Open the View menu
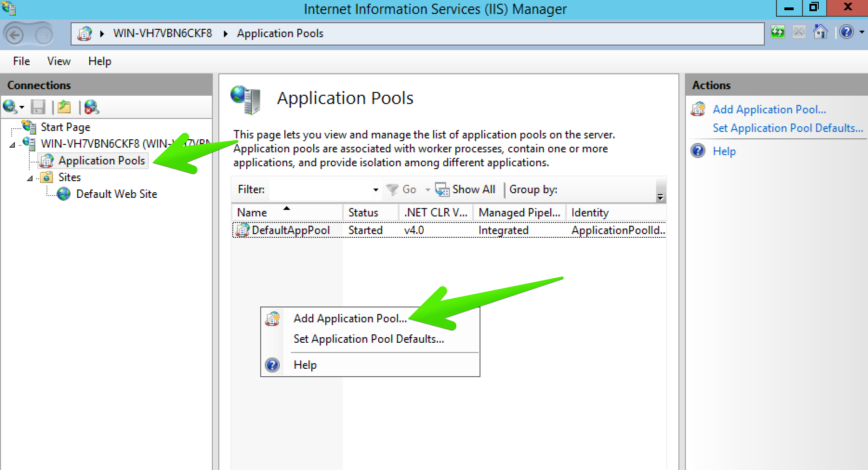Screen dimensions: 868x470 59,61
